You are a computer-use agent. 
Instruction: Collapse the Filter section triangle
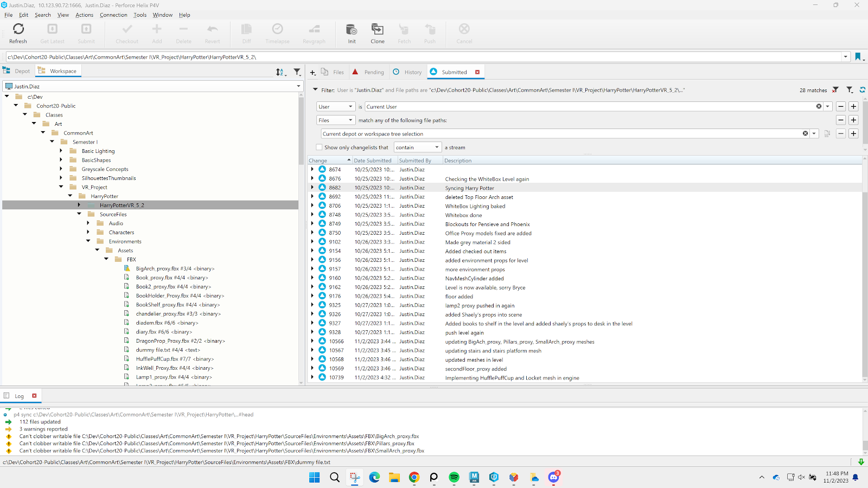click(x=315, y=90)
